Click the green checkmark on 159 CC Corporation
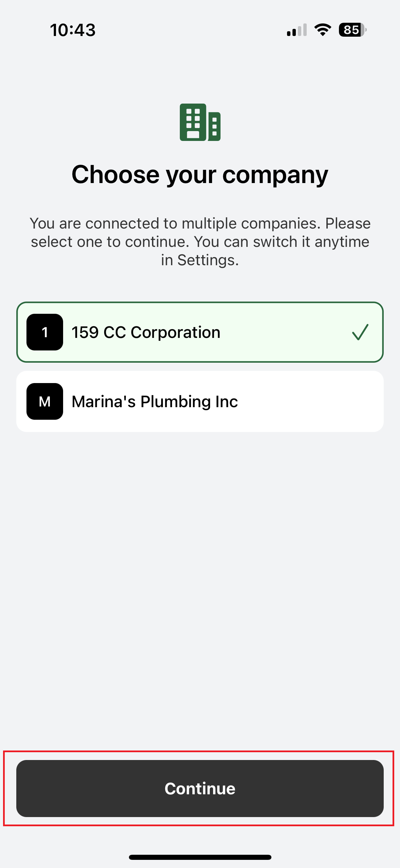Screen dimensions: 400x868 click(x=360, y=332)
